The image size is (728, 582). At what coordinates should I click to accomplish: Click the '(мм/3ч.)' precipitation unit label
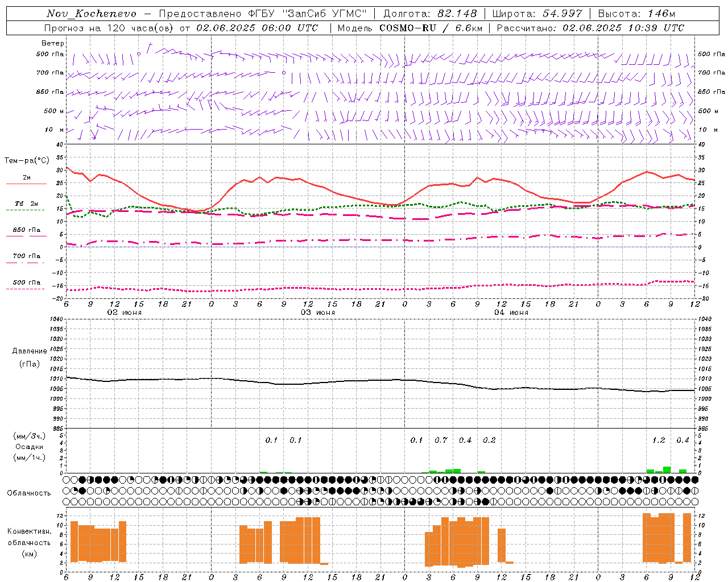click(30, 436)
